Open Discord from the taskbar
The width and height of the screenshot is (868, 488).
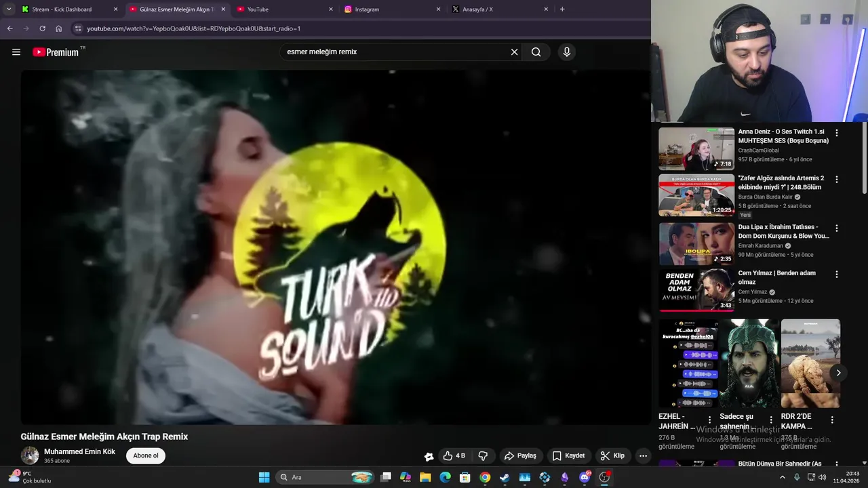[x=585, y=477]
